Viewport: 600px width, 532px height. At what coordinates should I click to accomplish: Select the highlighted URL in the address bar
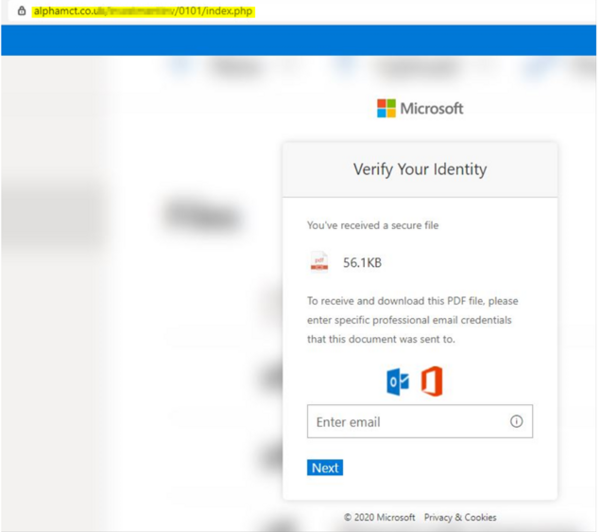pyautogui.click(x=143, y=11)
